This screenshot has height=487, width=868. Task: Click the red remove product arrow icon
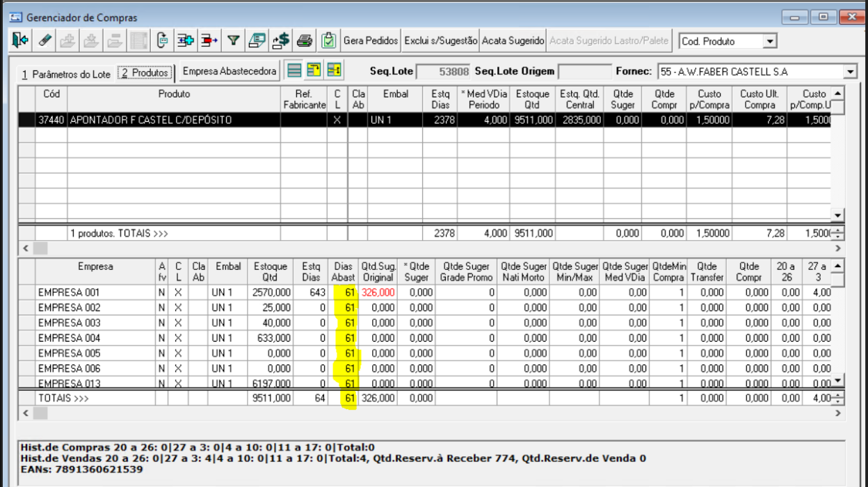point(209,41)
